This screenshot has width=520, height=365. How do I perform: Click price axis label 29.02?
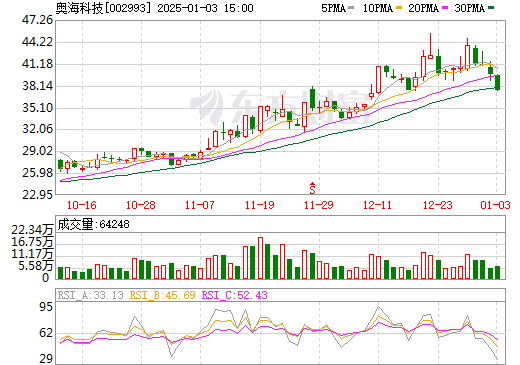coord(37,151)
